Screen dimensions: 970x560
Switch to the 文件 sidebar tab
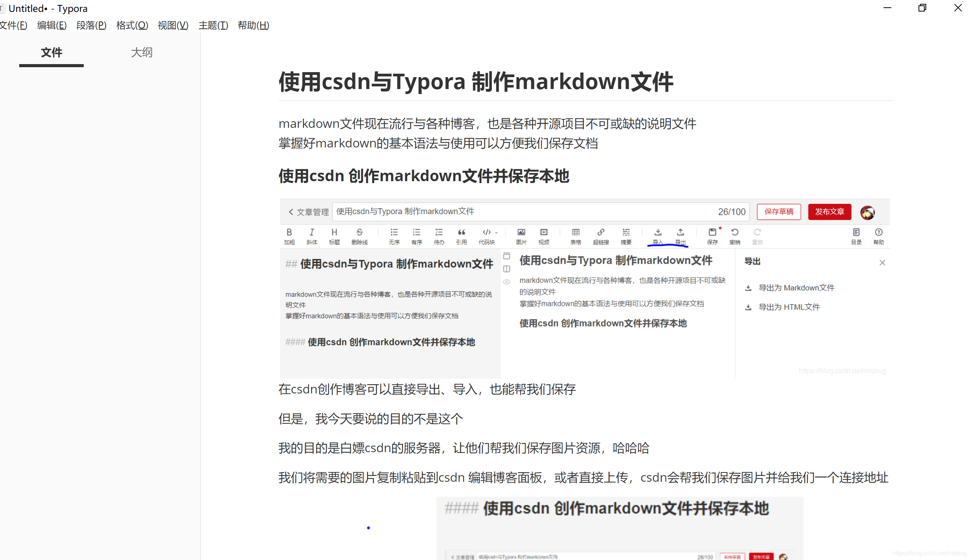[x=51, y=53]
